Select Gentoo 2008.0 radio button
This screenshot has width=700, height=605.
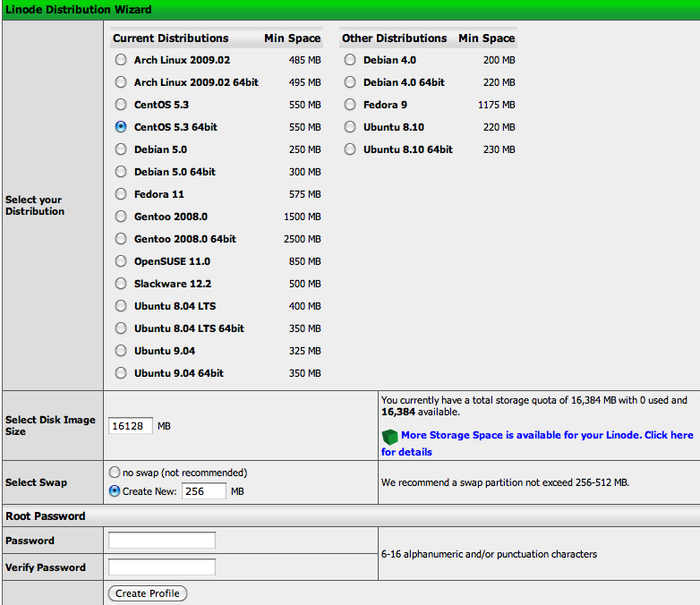click(x=121, y=217)
